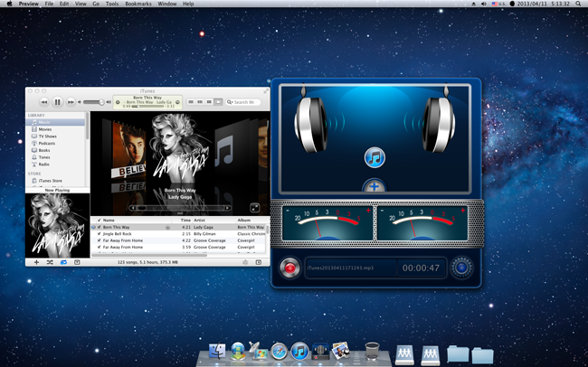Open the search magnifier dropdown in iTunes

coord(230,102)
